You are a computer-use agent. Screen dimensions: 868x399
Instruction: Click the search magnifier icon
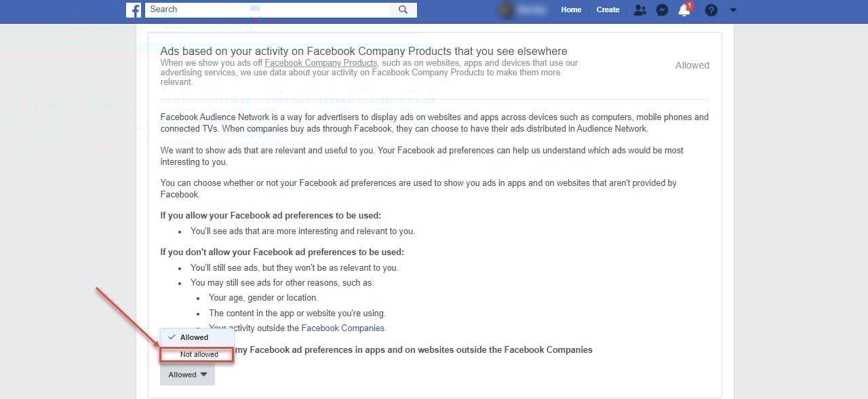point(403,9)
